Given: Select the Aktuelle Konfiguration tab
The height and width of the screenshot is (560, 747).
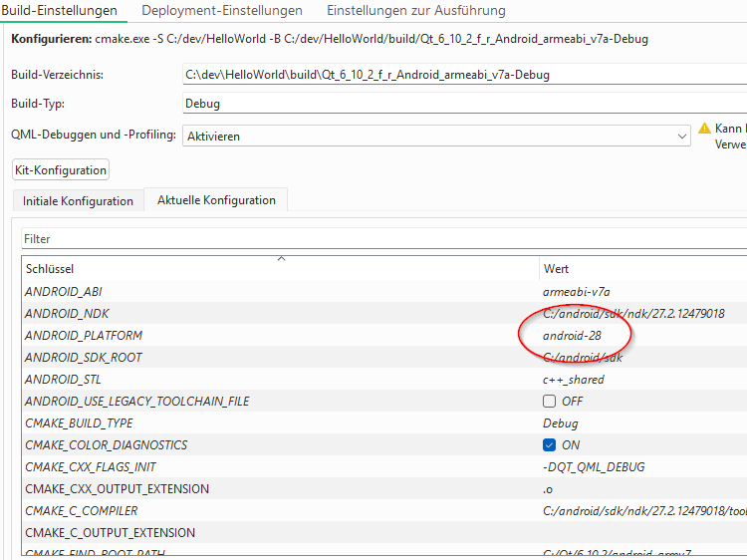Looking at the screenshot, I should click(216, 200).
